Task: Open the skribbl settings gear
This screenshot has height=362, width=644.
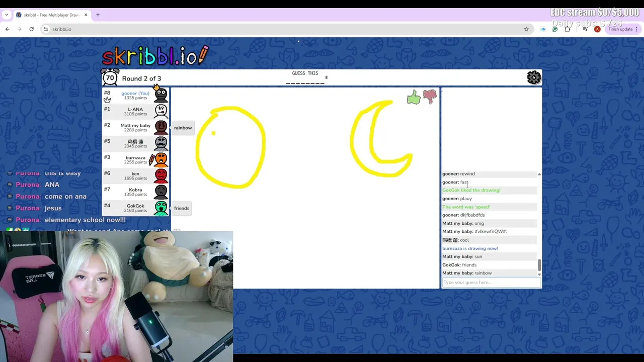Action: [x=534, y=77]
